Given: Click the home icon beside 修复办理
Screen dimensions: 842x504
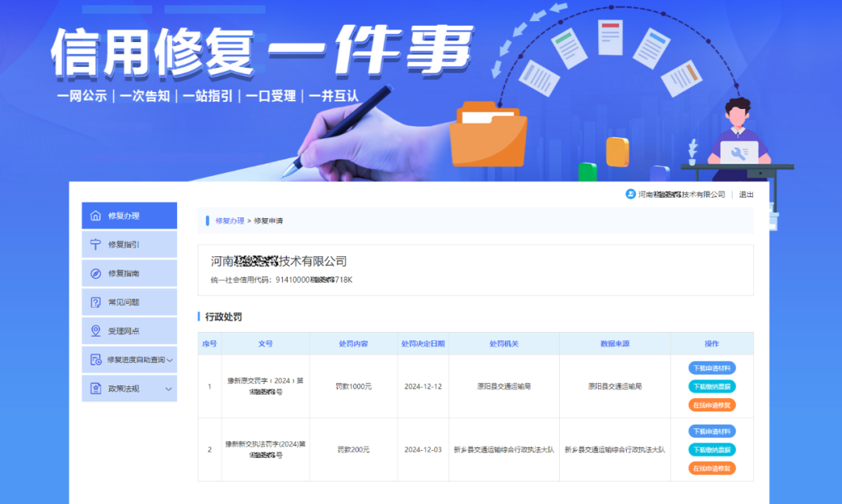Looking at the screenshot, I should coord(96,216).
